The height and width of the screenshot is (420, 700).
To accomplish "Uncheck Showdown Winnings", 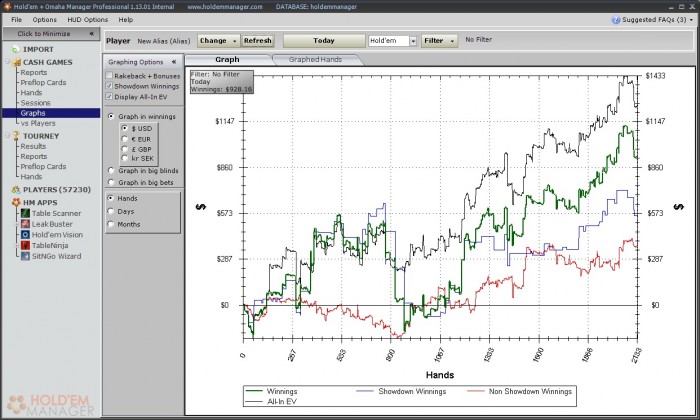I will pos(110,86).
